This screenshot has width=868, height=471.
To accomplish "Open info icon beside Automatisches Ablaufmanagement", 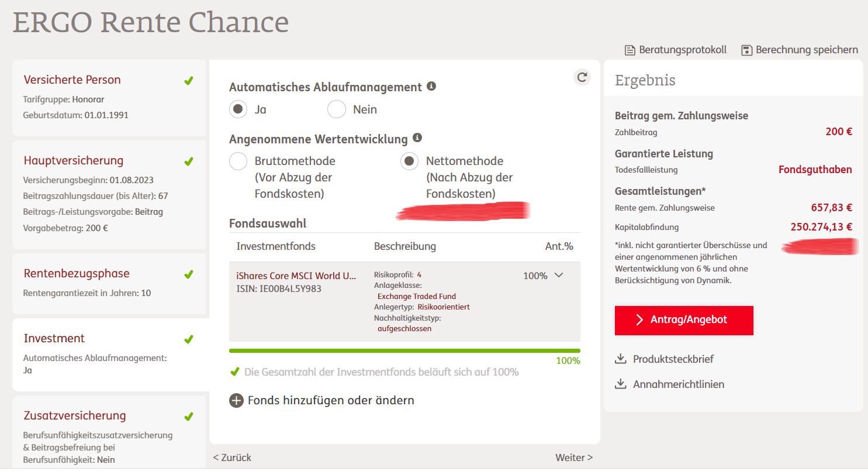I will point(431,87).
